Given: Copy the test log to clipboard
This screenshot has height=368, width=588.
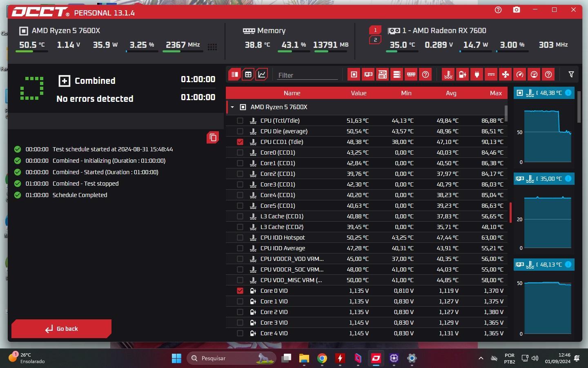Looking at the screenshot, I should (x=213, y=137).
